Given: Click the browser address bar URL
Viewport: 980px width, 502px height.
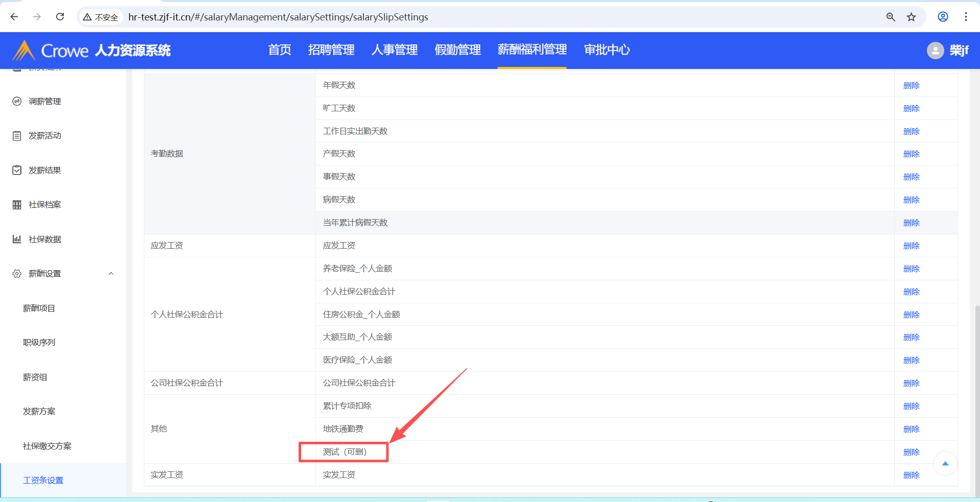Looking at the screenshot, I should pyautogui.click(x=278, y=17).
